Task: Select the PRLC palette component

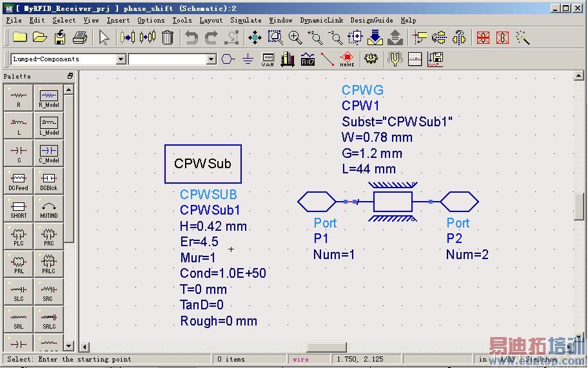Action: click(x=49, y=264)
